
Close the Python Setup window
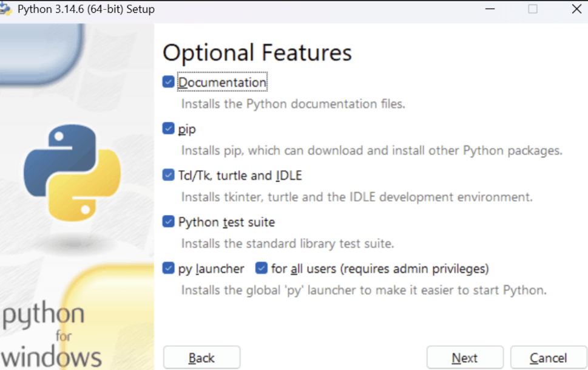coord(576,9)
